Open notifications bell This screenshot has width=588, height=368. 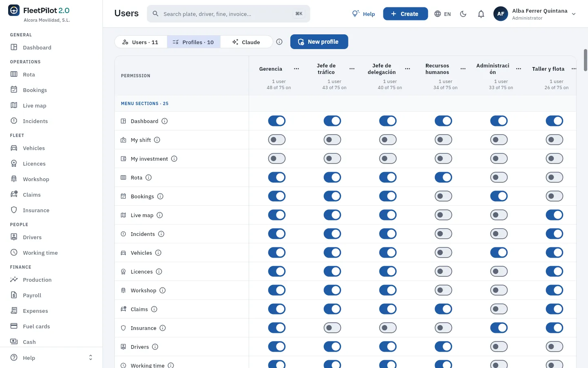[481, 14]
